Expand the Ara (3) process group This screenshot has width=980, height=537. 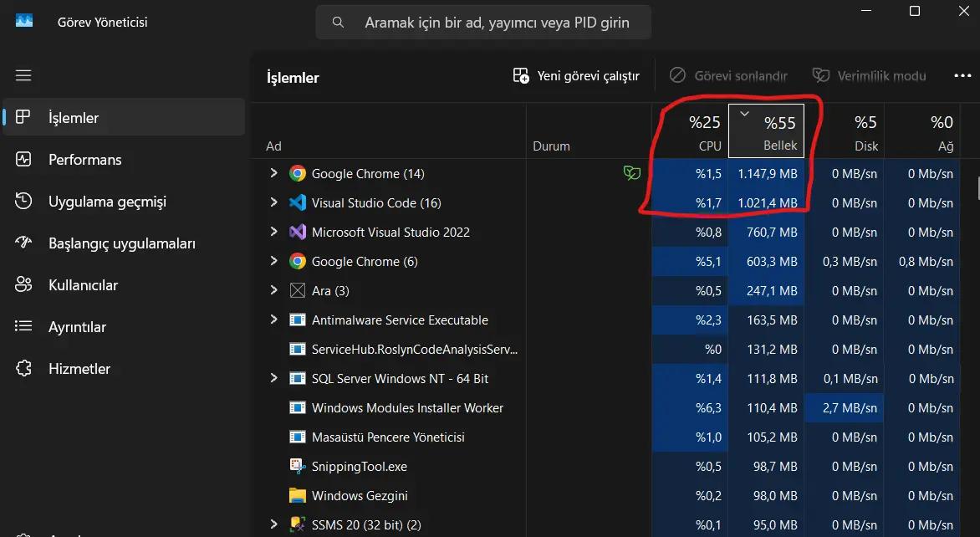click(x=273, y=290)
